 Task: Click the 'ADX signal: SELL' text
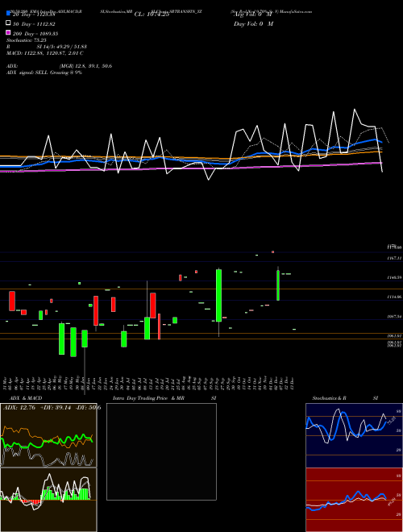coord(27,73)
